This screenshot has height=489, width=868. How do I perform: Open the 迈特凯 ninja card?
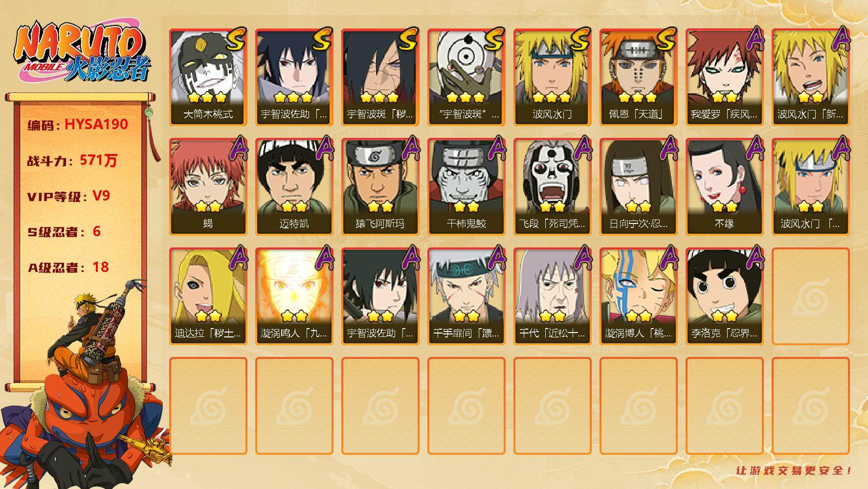(x=294, y=187)
